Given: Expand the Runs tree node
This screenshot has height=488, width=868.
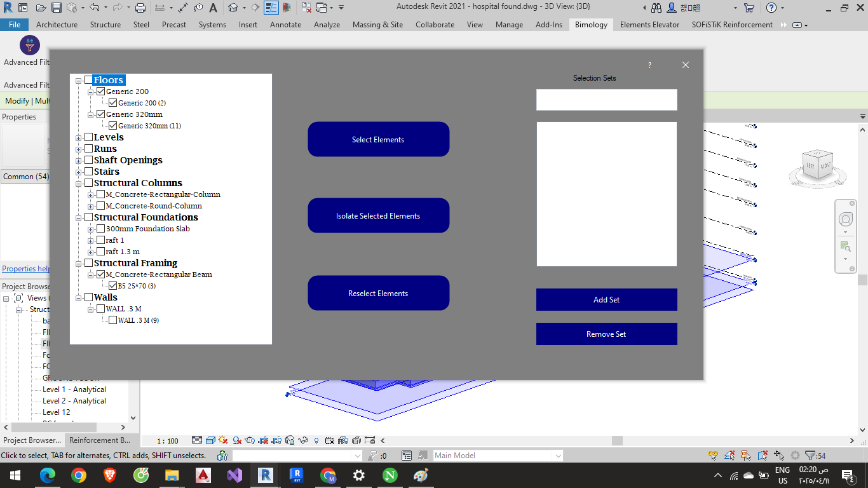Looking at the screenshot, I should pos(79,149).
